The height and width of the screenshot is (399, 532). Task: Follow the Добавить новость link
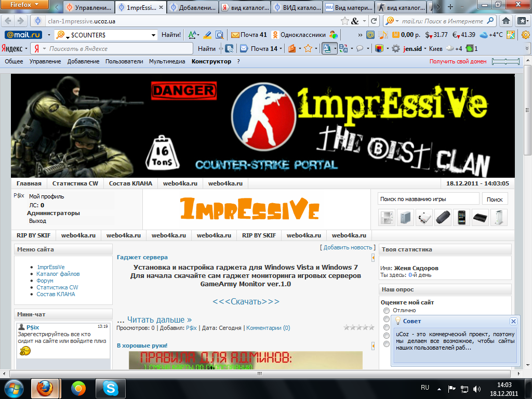348,247
